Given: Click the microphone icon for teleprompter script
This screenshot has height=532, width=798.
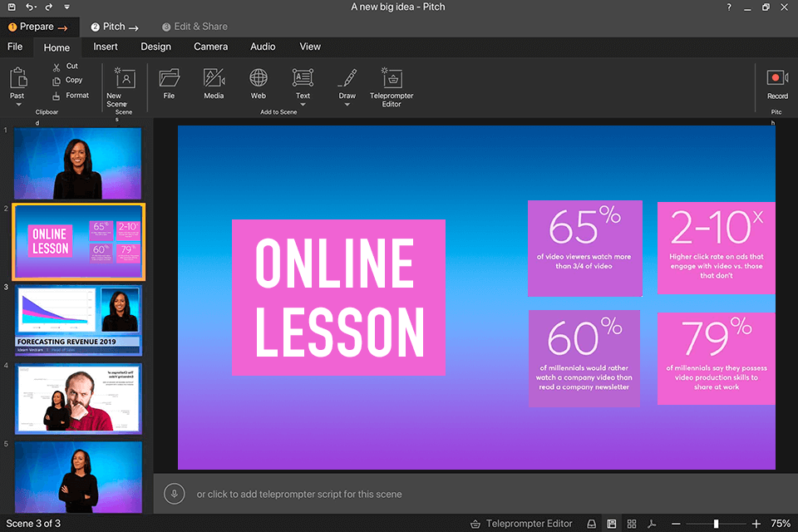Looking at the screenshot, I should pyautogui.click(x=175, y=493).
